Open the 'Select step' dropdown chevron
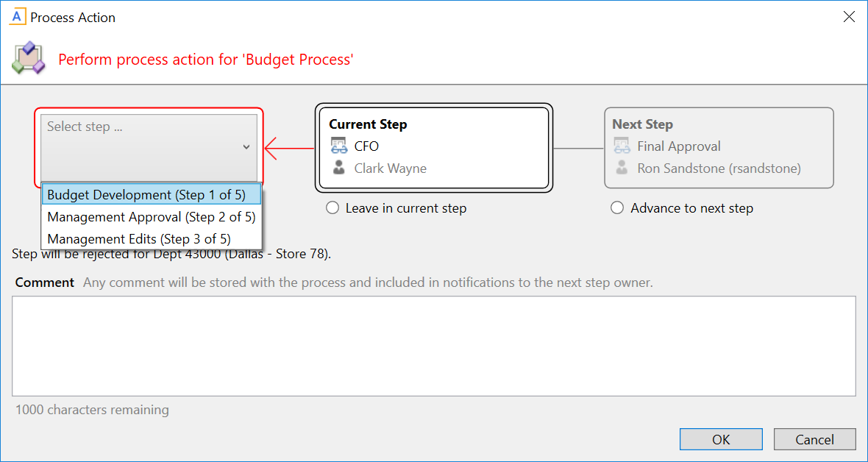The image size is (868, 462). [247, 147]
